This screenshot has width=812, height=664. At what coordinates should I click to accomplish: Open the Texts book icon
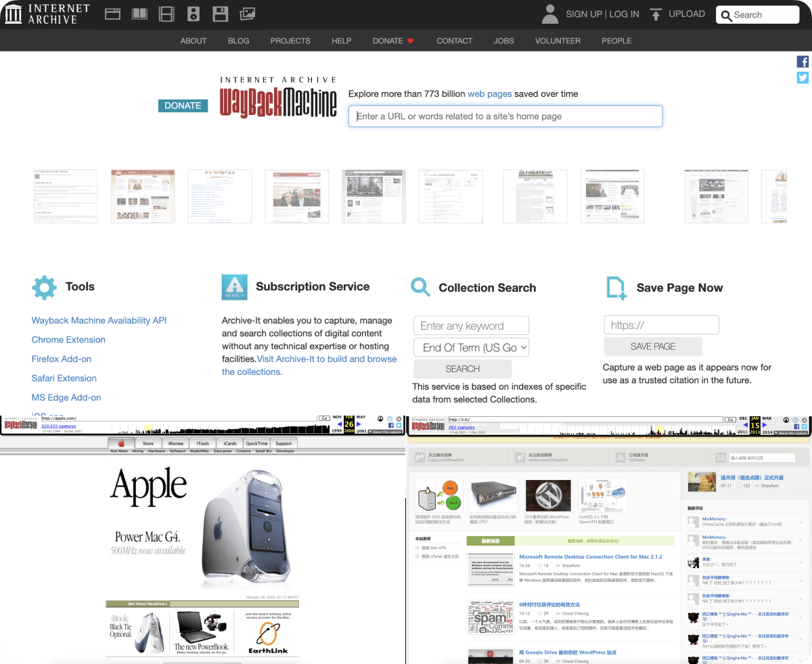pyautogui.click(x=139, y=14)
